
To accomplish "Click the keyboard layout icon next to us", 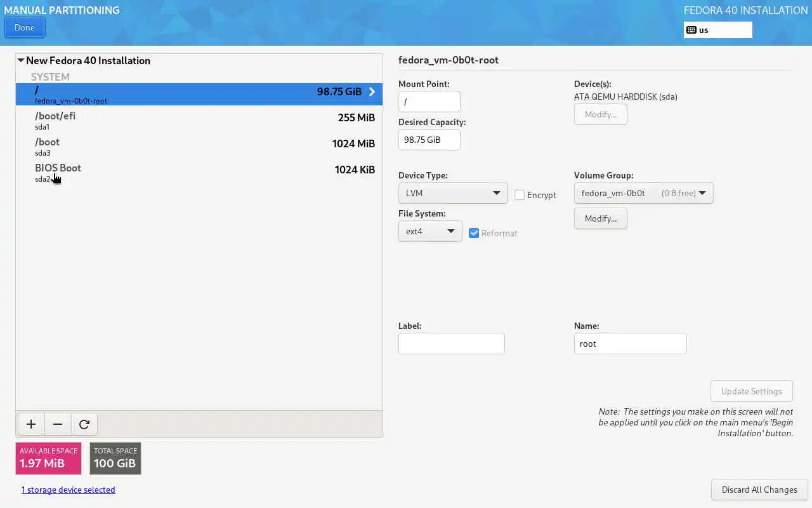I will coord(691,30).
